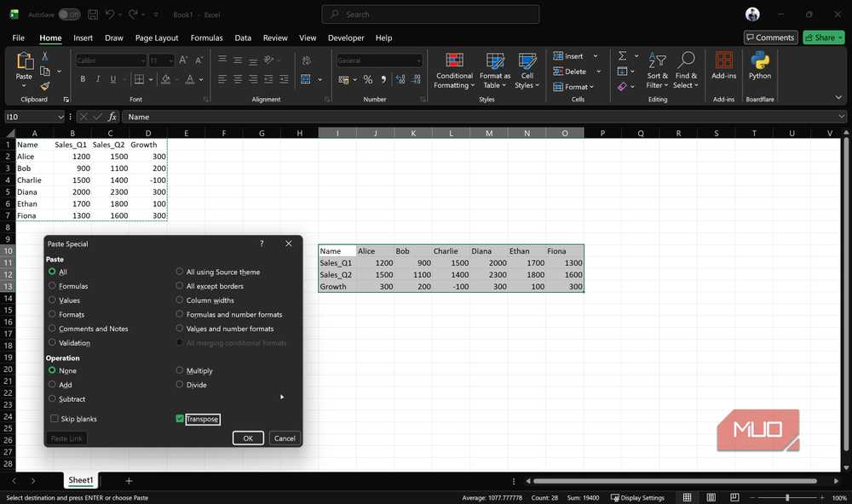The image size is (852, 504).
Task: Switch to Page Break Preview view
Action: point(734,497)
